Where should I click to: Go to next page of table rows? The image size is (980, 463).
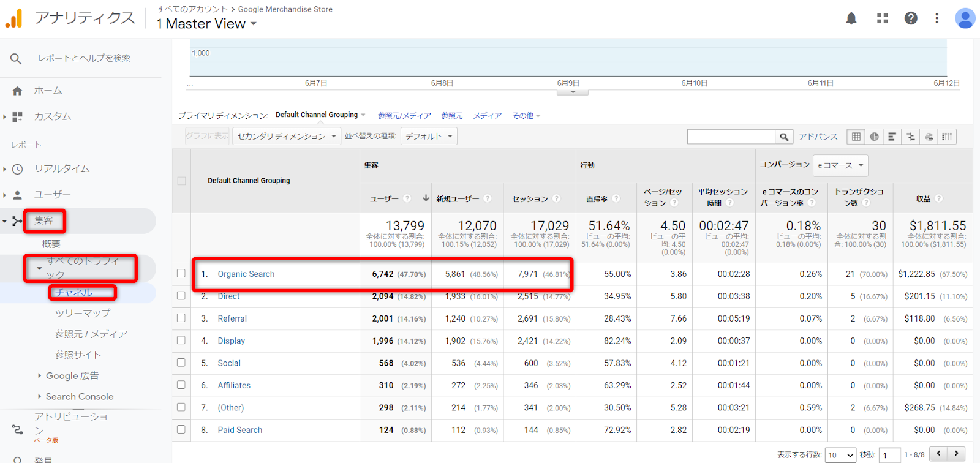956,454
